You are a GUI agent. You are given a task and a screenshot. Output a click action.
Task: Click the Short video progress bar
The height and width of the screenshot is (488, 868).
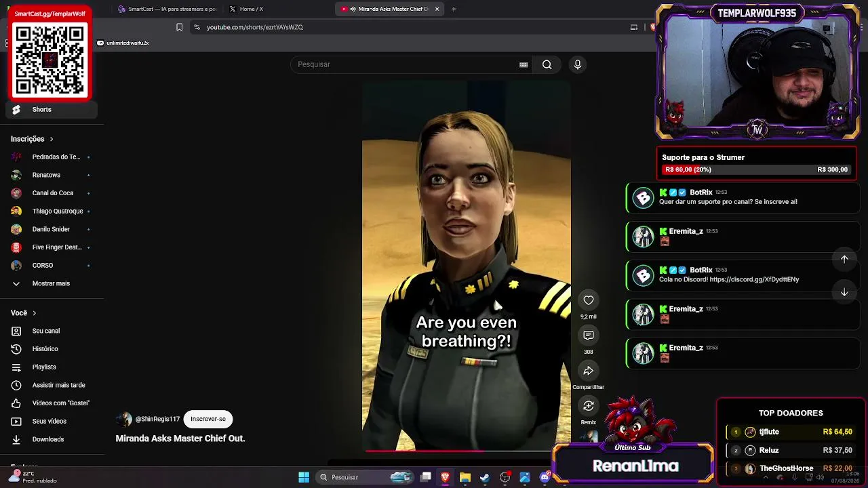[467, 450]
